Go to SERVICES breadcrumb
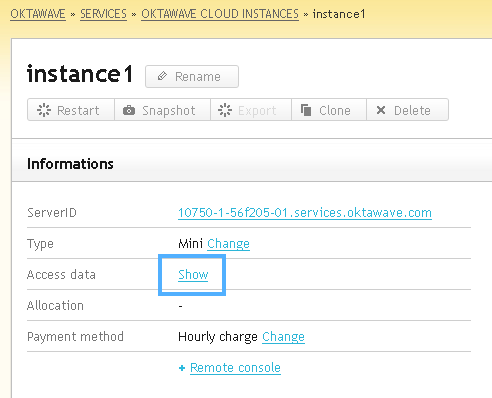The height and width of the screenshot is (398, 492). [x=103, y=14]
